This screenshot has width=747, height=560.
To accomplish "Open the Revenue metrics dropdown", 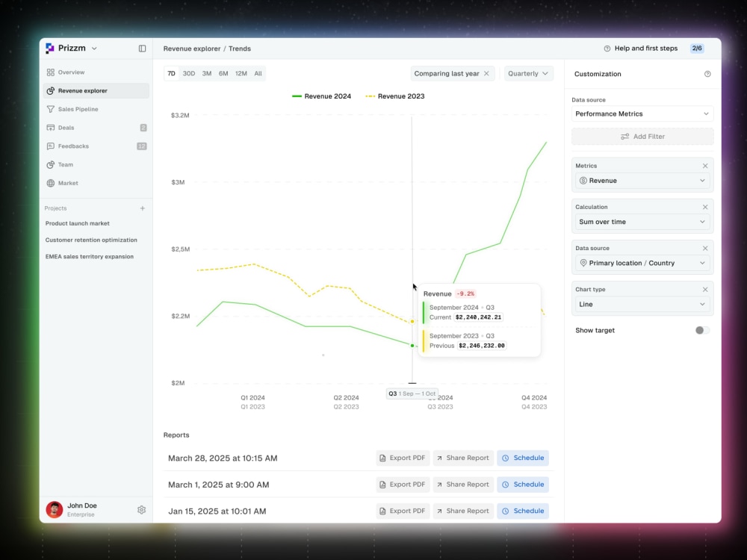I will [642, 181].
